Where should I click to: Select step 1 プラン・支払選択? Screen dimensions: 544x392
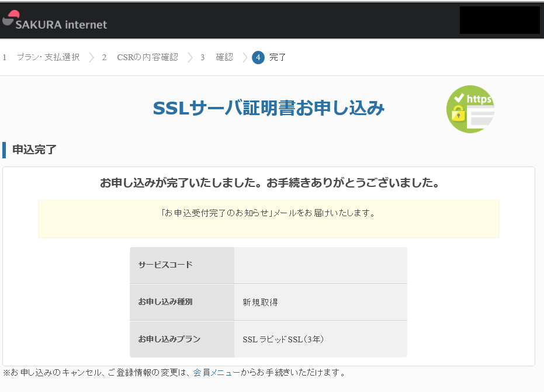pos(41,57)
